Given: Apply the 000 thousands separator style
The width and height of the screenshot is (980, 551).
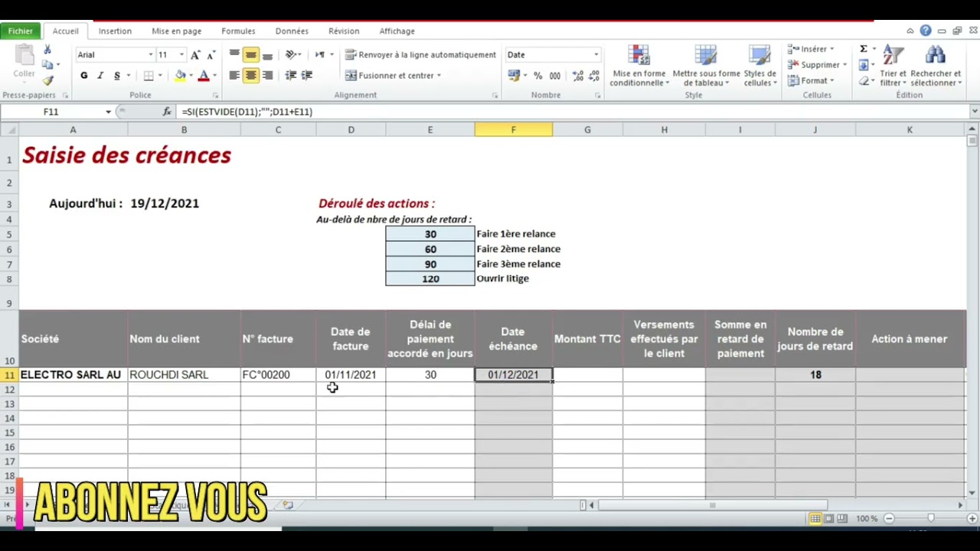Looking at the screenshot, I should [554, 76].
